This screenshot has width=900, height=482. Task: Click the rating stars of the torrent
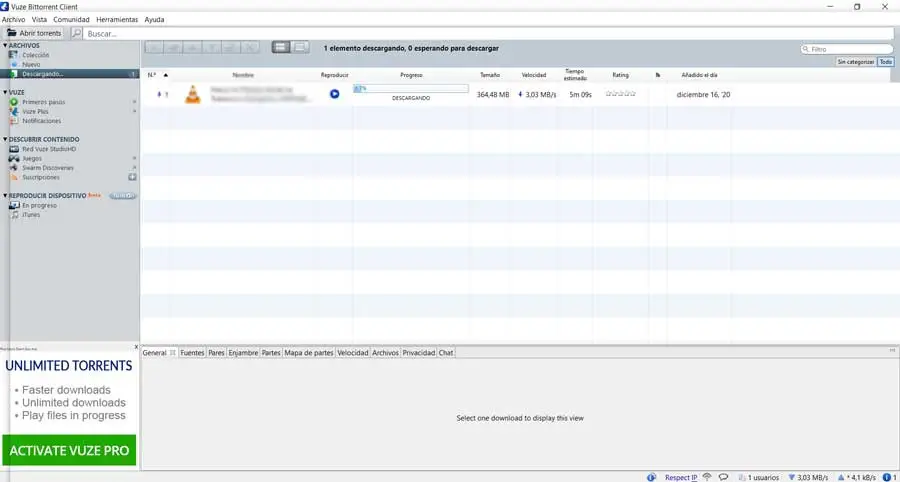[x=620, y=94]
